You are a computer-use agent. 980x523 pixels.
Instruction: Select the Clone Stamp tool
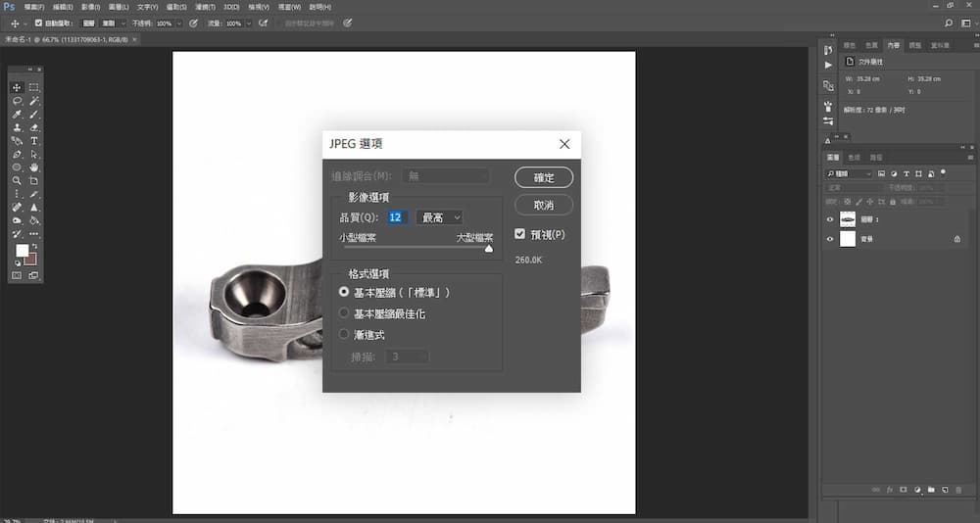(x=17, y=127)
